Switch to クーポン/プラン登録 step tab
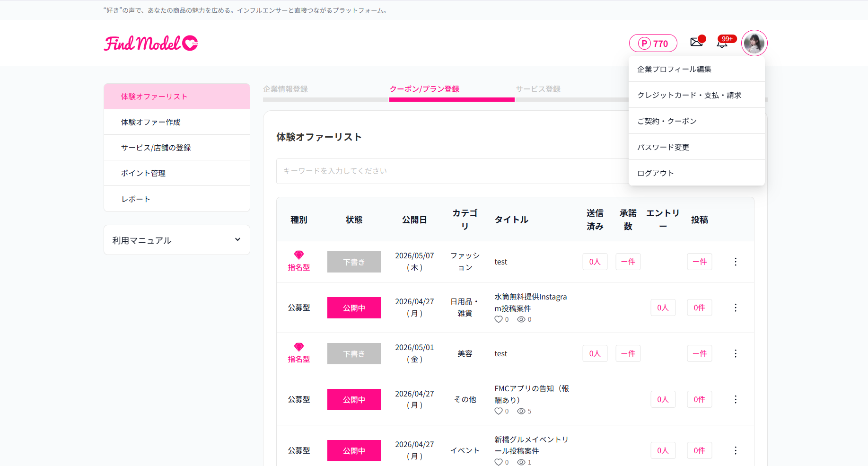The width and height of the screenshot is (868, 466). (424, 89)
